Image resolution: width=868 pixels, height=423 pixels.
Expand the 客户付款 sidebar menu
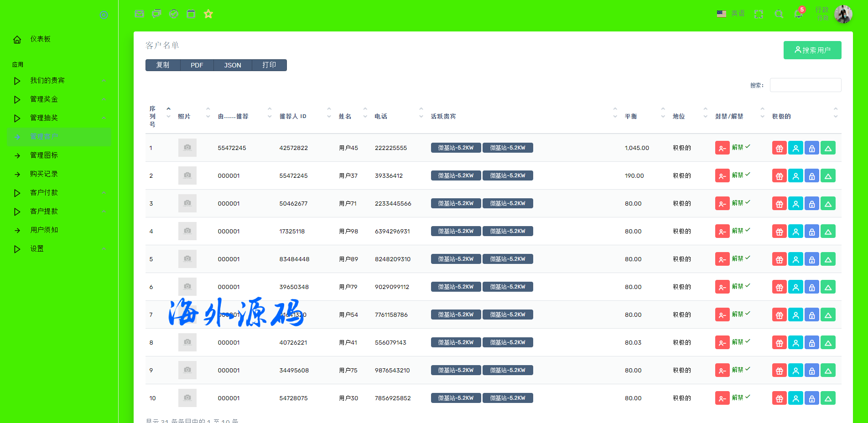tap(44, 193)
